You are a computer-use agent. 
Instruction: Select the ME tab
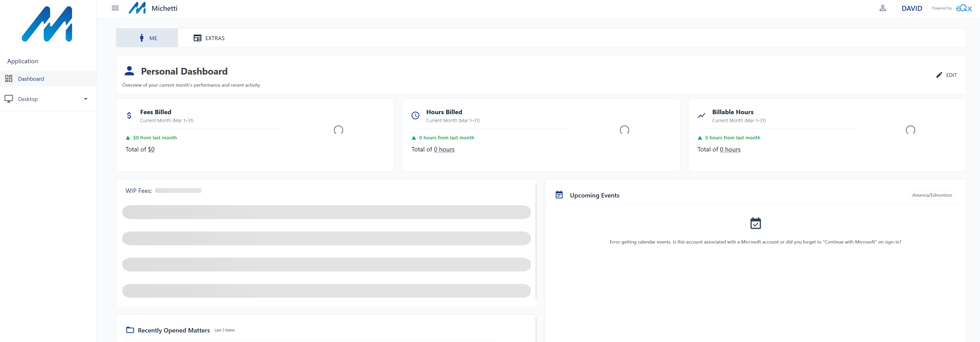147,38
